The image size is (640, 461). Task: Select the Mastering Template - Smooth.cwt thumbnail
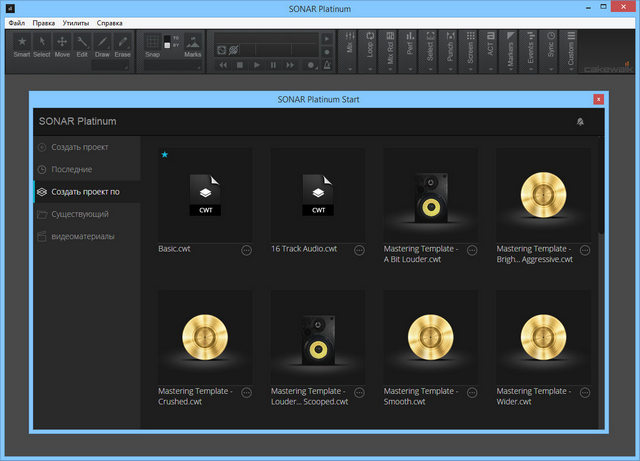click(430, 336)
